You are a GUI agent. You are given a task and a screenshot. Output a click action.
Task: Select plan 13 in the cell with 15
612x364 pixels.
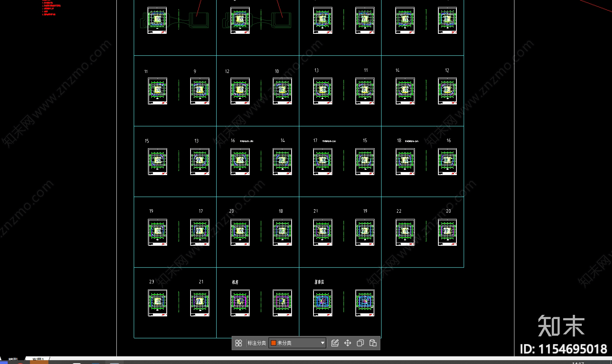point(200,162)
